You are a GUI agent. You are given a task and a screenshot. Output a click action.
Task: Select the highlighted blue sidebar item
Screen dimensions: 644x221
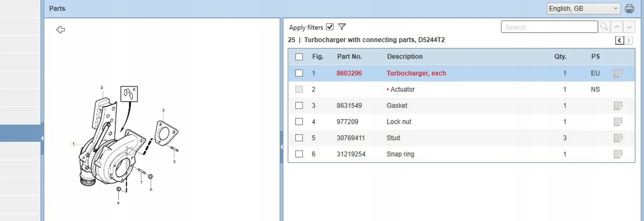[x=20, y=133]
